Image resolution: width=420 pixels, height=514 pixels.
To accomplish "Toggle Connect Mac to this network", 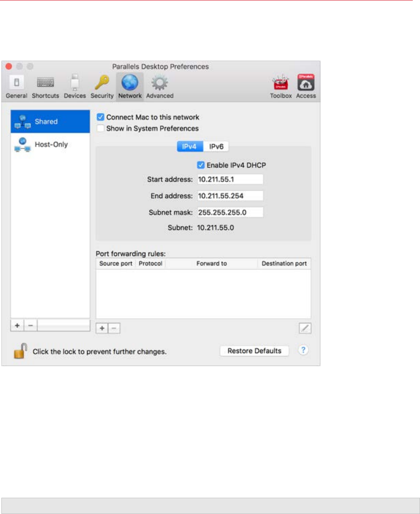I will pyautogui.click(x=100, y=117).
